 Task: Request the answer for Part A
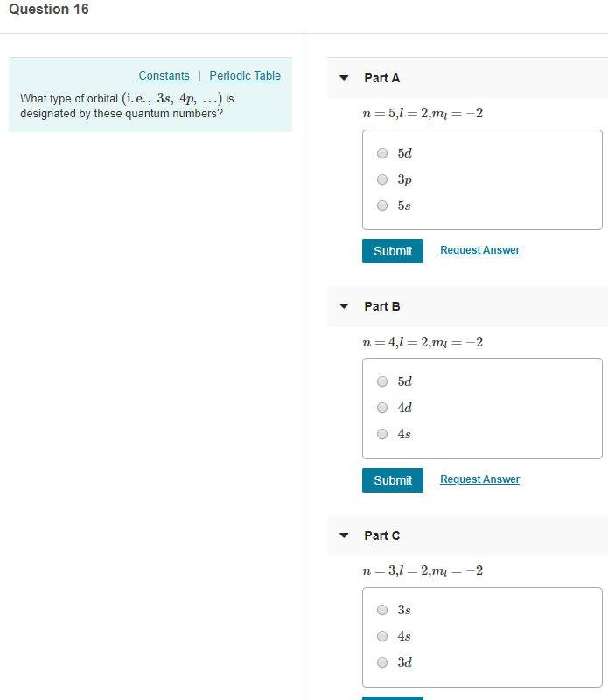coord(479,250)
